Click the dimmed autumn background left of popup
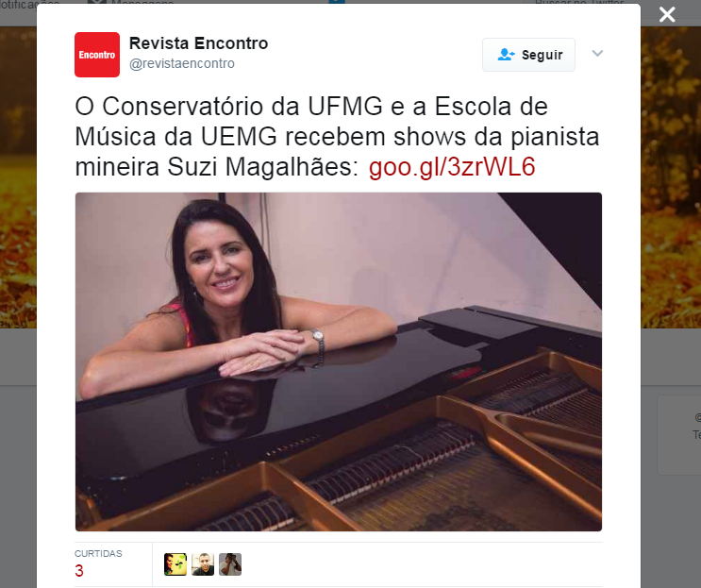 pyautogui.click(x=18, y=179)
